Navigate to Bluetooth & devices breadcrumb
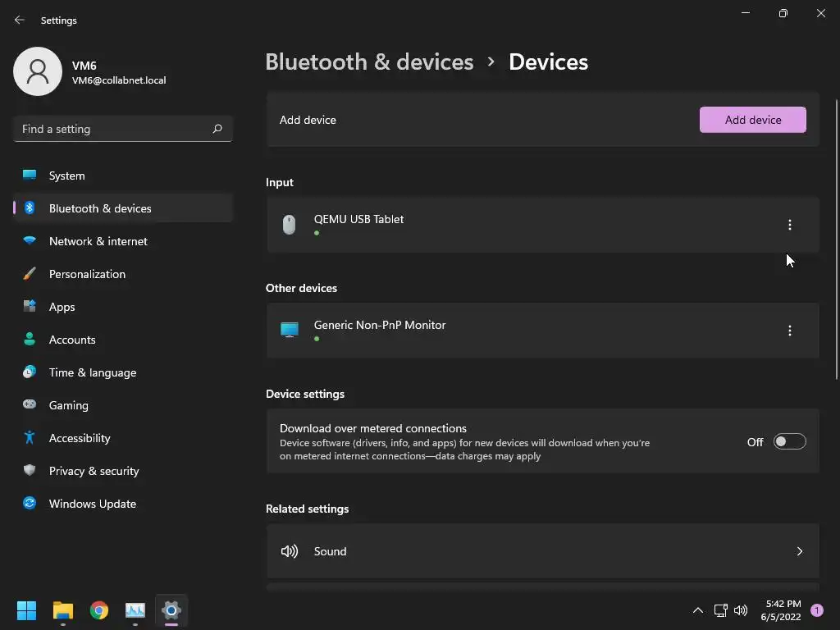Viewport: 840px width, 630px height. [369, 62]
